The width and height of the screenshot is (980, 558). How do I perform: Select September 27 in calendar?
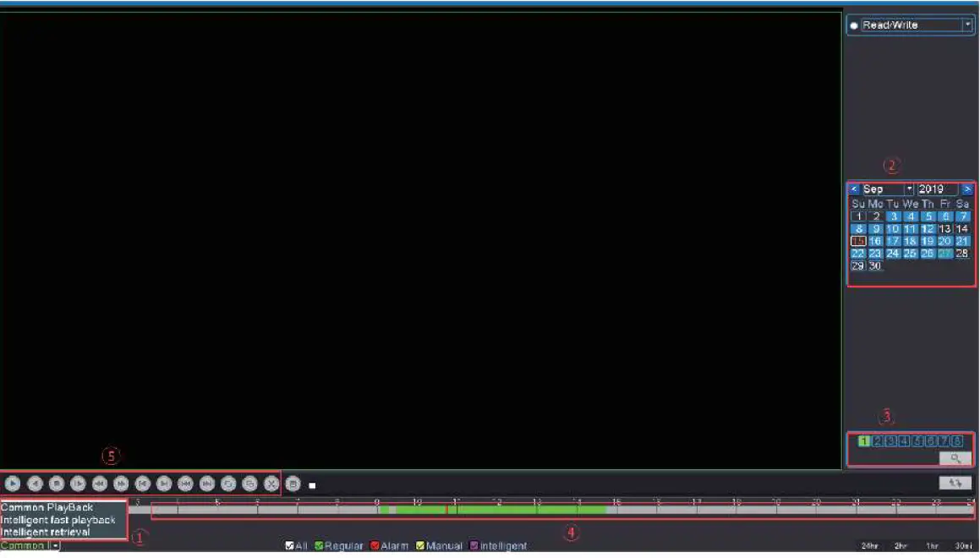[x=945, y=253]
